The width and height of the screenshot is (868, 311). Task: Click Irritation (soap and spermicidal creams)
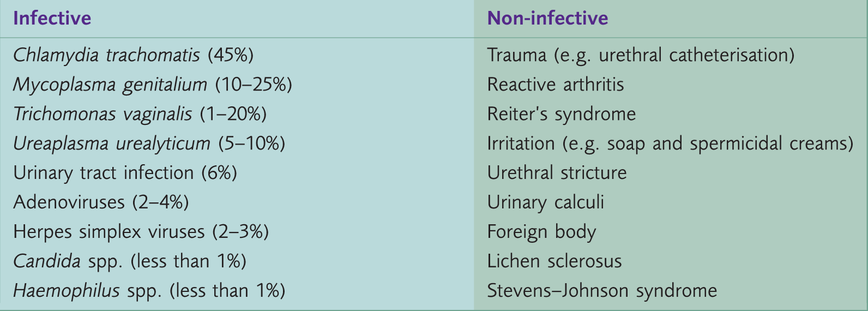pos(670,143)
